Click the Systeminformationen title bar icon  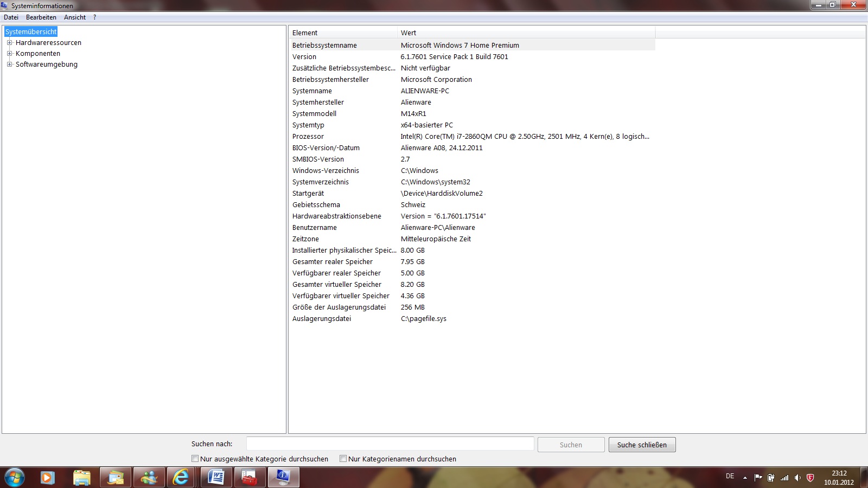[x=5, y=5]
